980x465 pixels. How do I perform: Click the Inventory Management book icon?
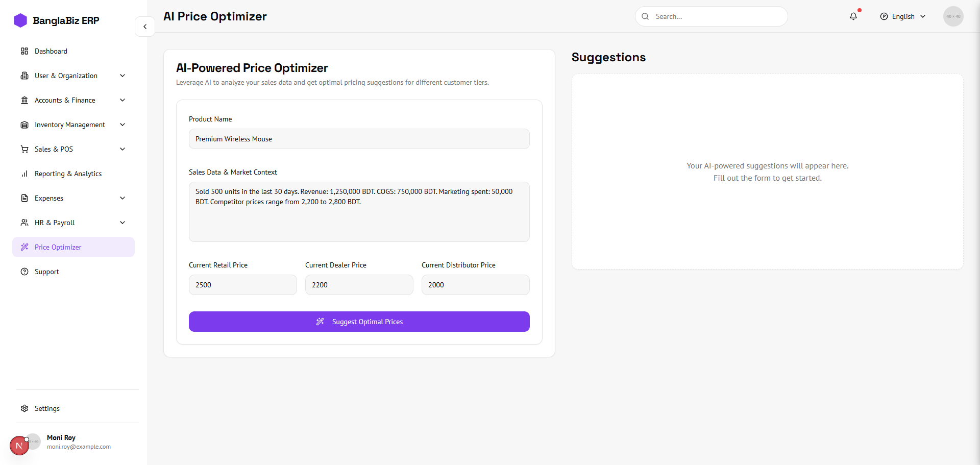(x=24, y=125)
